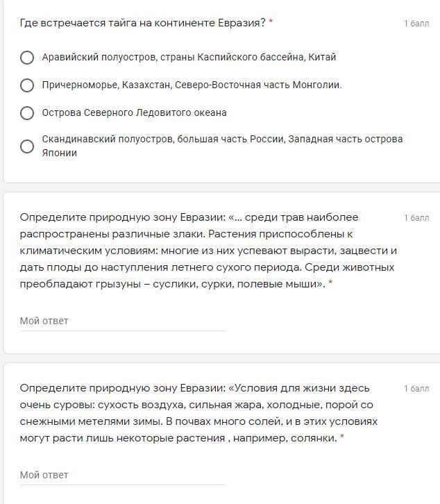Click the label text 'Аравийский полуостров, страны Каспийского бассейна, Китай'

pyautogui.click(x=189, y=57)
